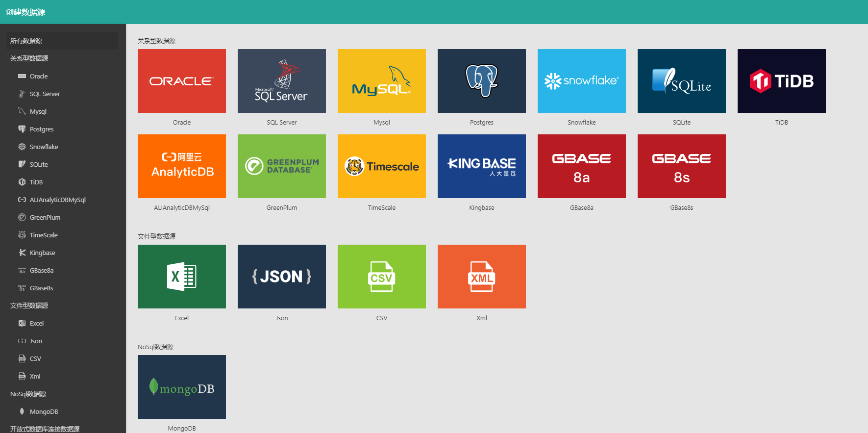Viewport: 868px width, 433px height.
Task: Click the SQLite icon in sidebar
Action: coord(22,164)
